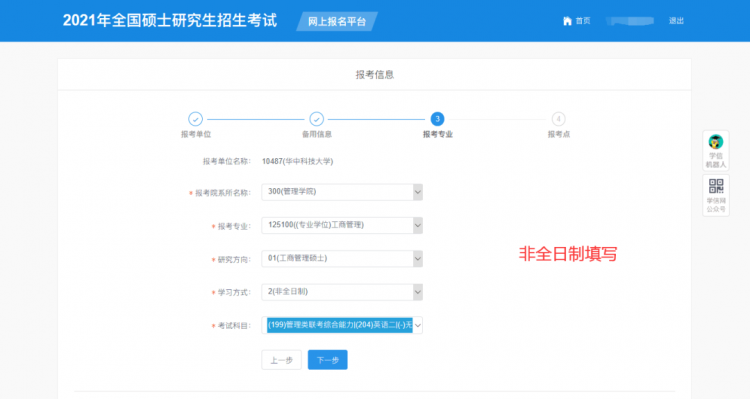This screenshot has height=399, width=750.
Task: Click the 上一步 button
Action: (281, 360)
